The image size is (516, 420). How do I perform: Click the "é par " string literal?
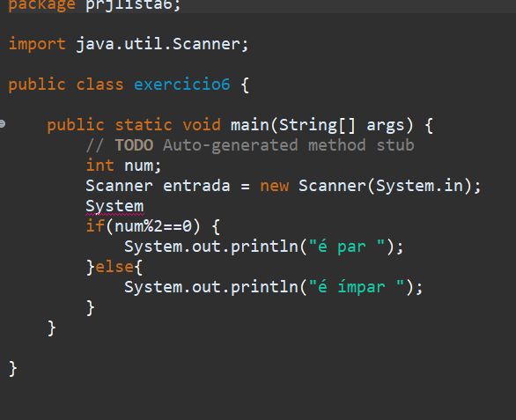(x=347, y=247)
